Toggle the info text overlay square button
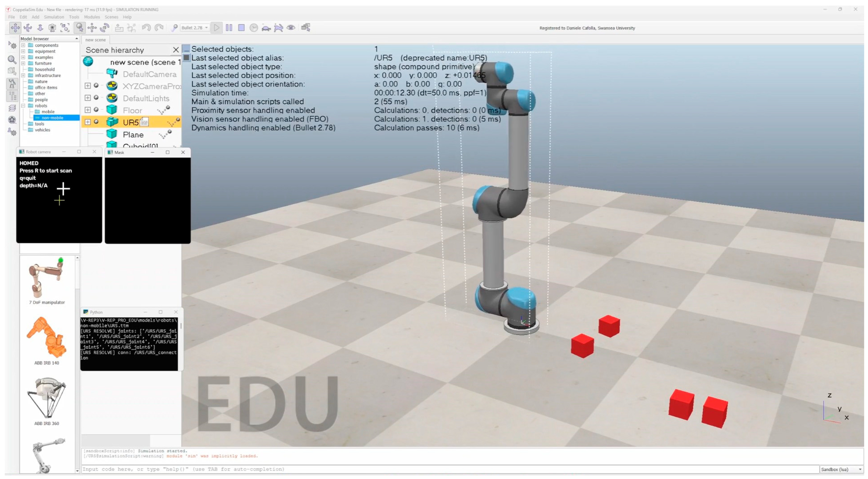 [x=186, y=58]
